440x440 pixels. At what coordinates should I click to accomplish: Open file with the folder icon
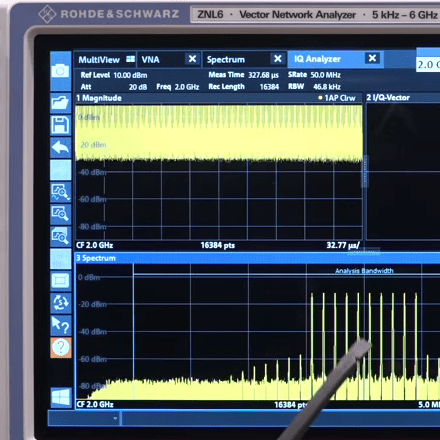[60, 103]
